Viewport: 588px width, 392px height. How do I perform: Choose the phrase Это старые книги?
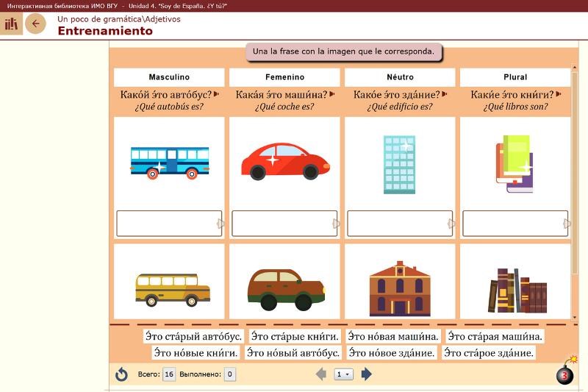click(295, 337)
